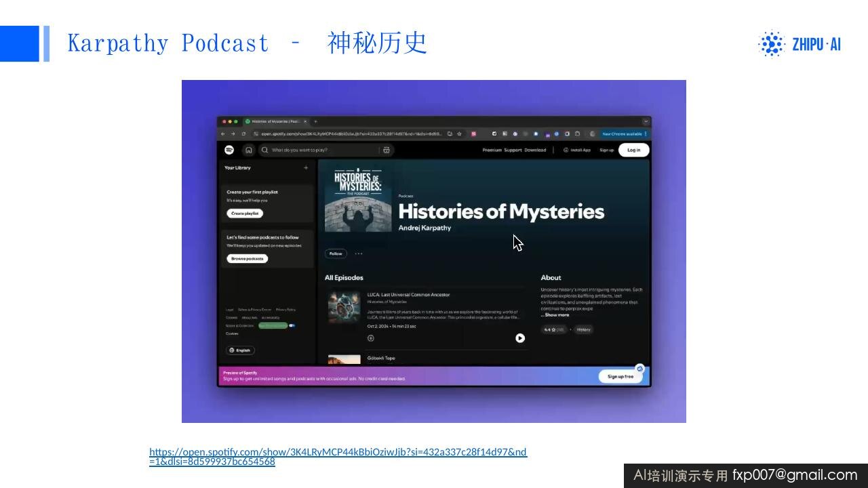Open the Spotify URL link below slide
The image size is (868, 488).
[x=338, y=457]
